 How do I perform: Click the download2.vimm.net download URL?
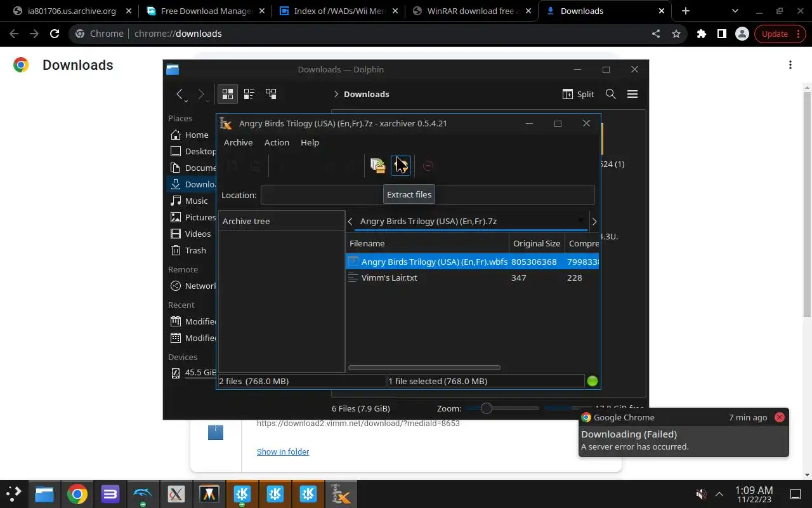[x=358, y=424]
